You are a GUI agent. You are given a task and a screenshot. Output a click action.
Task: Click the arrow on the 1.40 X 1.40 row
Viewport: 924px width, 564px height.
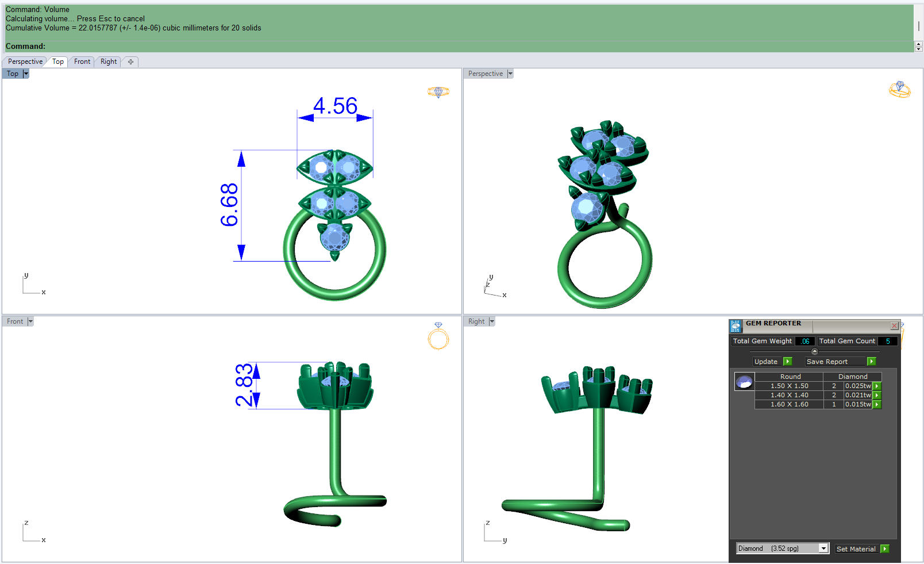point(877,396)
